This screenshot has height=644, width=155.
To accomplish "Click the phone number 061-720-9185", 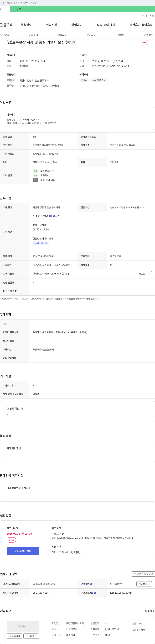I will pos(41,593).
